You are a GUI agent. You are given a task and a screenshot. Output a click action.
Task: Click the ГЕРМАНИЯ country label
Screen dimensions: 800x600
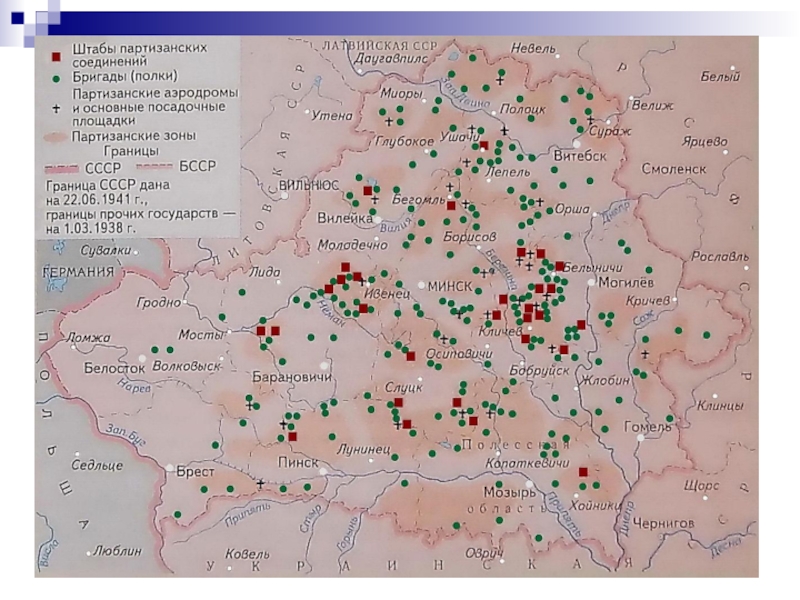[76, 272]
